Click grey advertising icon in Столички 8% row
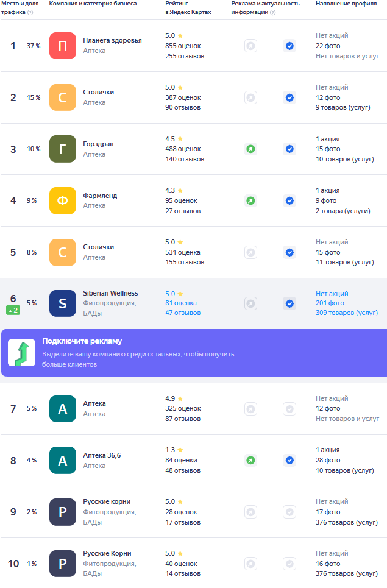Screen dimensions: 387x588 tap(250, 252)
